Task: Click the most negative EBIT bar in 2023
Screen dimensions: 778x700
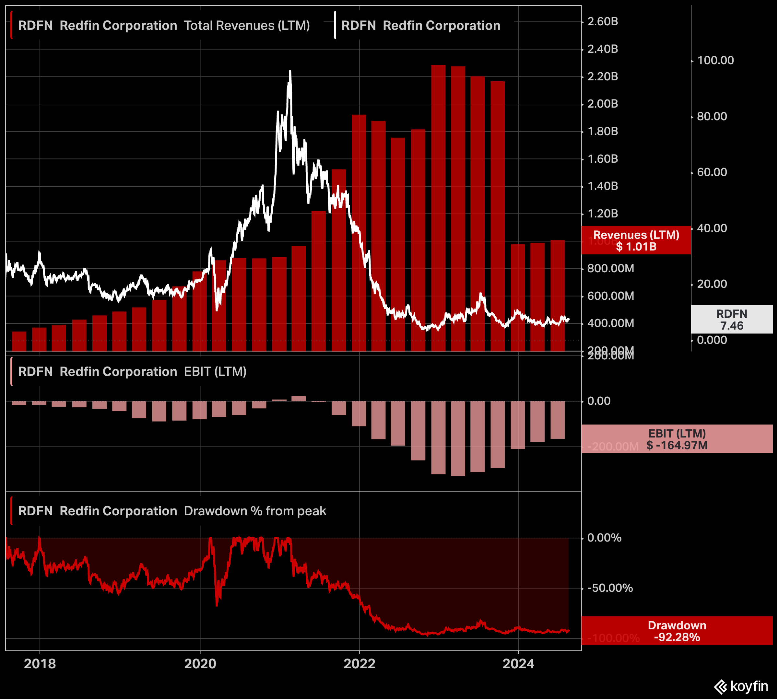Action: (x=458, y=439)
